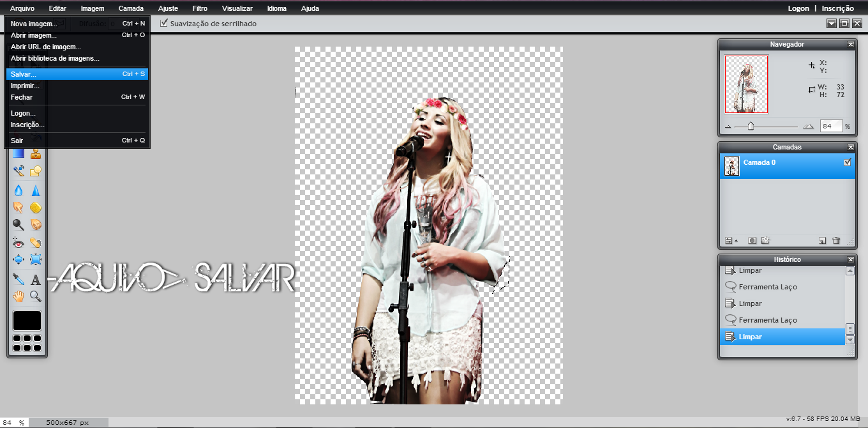This screenshot has width=868, height=428.
Task: Activate the Sponge tool
Action: [x=35, y=206]
